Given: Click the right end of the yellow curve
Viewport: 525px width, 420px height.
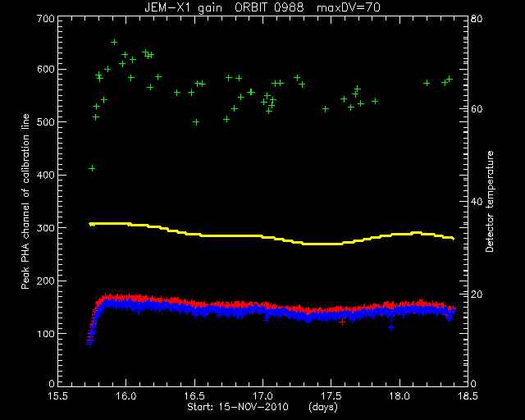Looking at the screenshot, I should [x=453, y=238].
